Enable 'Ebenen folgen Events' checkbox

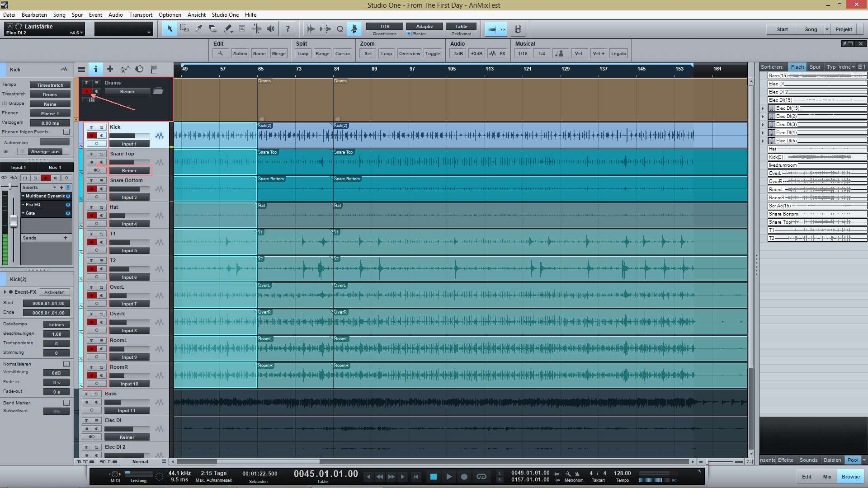click(x=66, y=132)
